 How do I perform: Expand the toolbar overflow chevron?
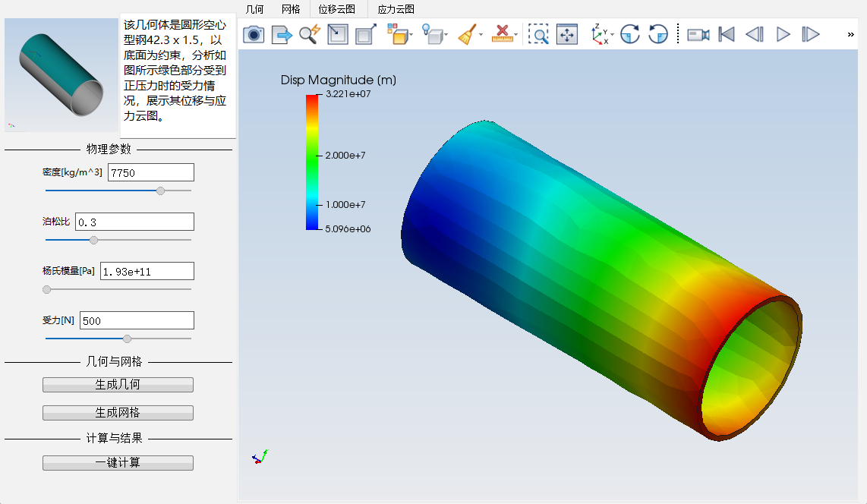tap(850, 34)
